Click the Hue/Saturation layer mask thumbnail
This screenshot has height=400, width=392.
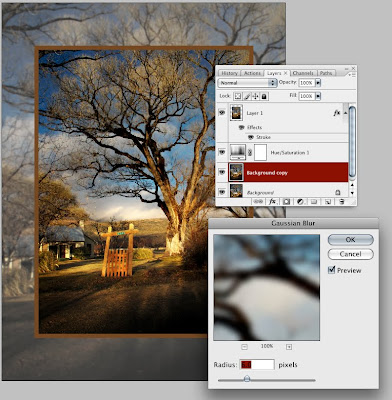click(x=261, y=152)
